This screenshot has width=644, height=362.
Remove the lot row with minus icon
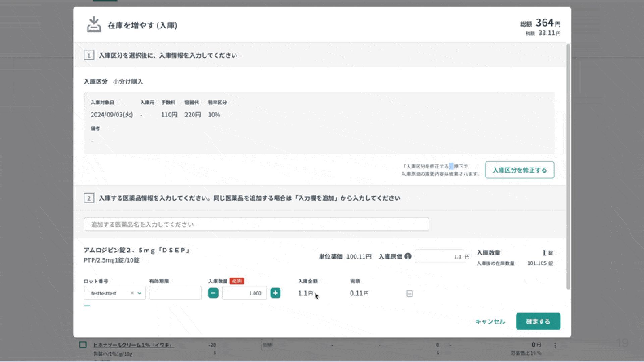point(409,294)
